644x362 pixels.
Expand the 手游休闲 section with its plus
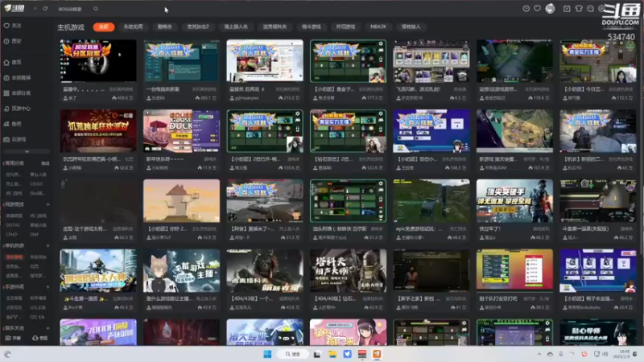click(47, 287)
